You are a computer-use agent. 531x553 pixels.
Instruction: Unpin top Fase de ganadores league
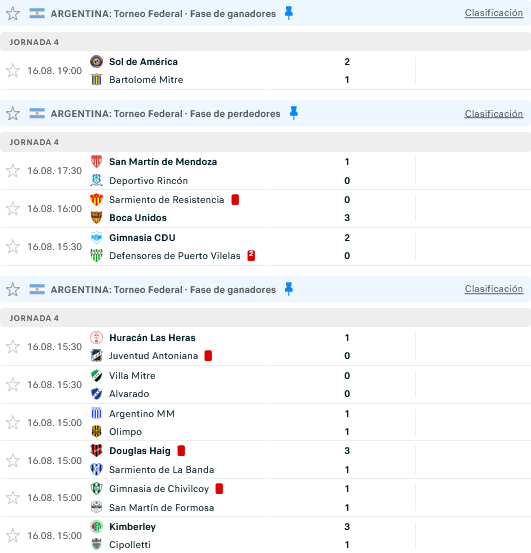(x=289, y=13)
